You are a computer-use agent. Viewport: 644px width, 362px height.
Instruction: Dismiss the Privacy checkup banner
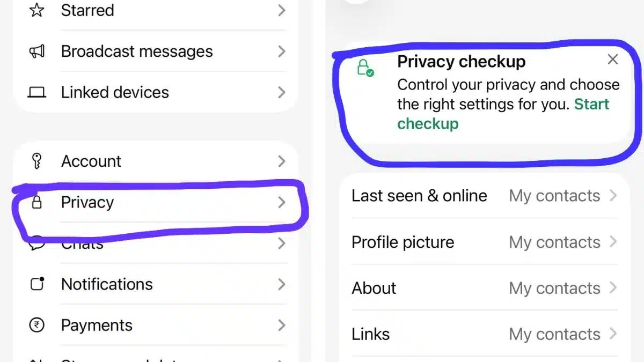612,60
